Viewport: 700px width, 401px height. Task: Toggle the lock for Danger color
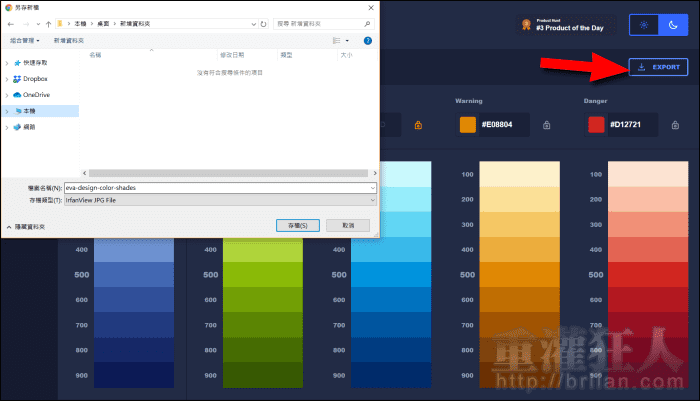coord(675,125)
